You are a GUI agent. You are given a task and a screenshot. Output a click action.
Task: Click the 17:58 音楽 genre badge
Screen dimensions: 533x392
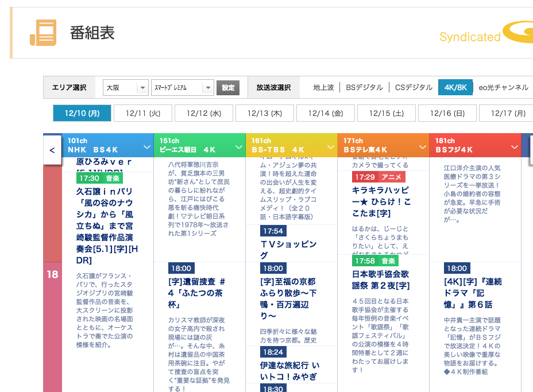(375, 261)
